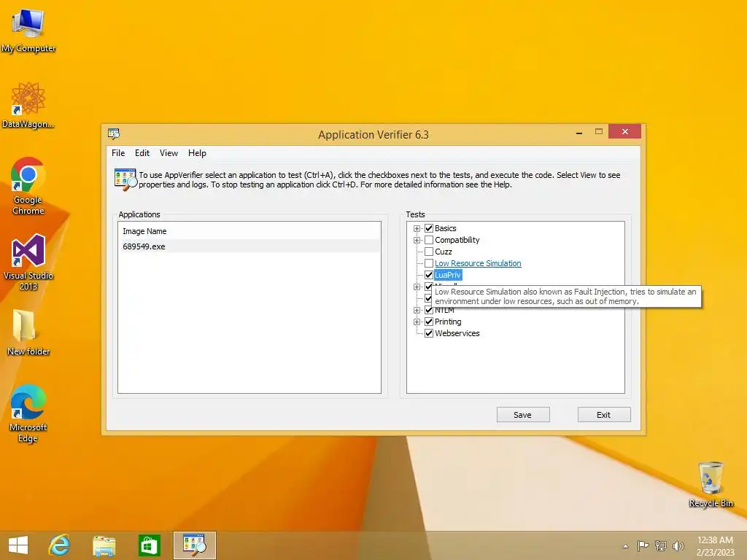Select the New folder desktop icon

pos(28,332)
